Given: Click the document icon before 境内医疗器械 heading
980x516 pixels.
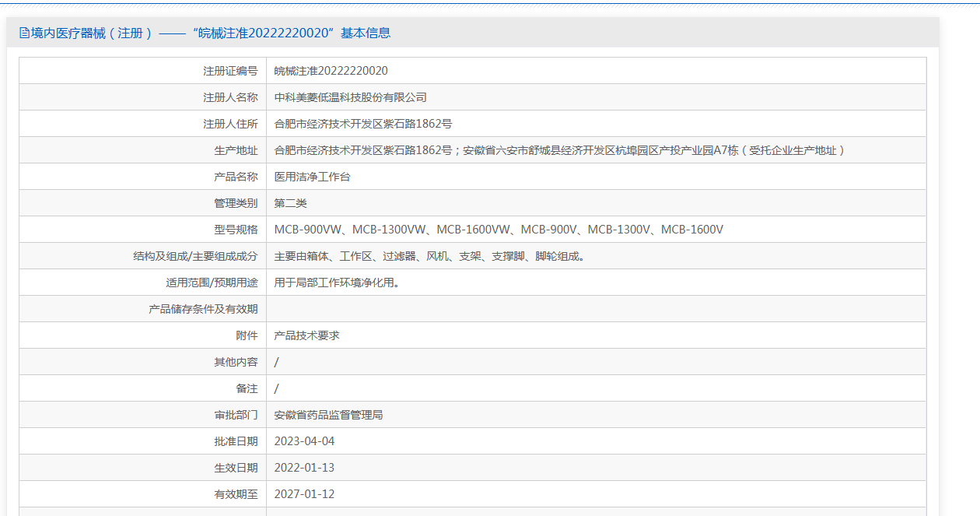Looking at the screenshot, I should click(24, 33).
